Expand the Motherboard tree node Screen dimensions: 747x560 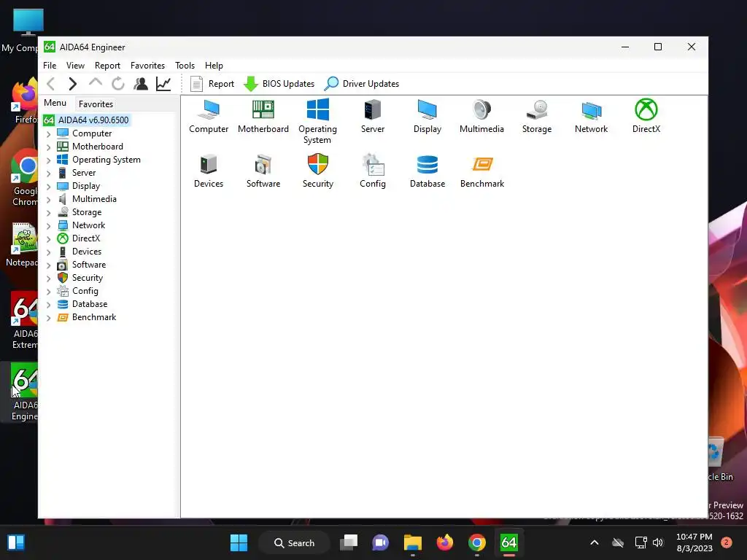pyautogui.click(x=49, y=147)
